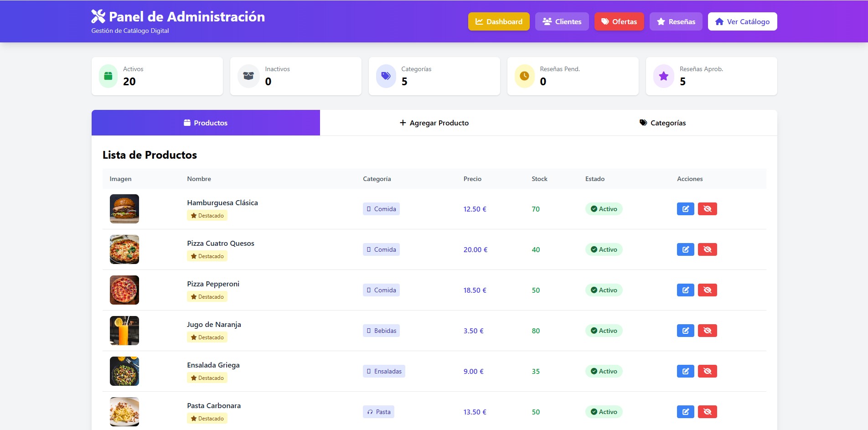This screenshot has height=430, width=868.
Task: Click the purple tag icon on Categorías card
Action: [x=386, y=76]
